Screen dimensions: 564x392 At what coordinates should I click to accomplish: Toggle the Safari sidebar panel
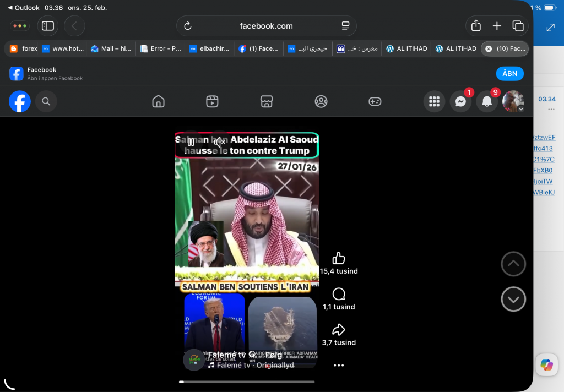[48, 26]
